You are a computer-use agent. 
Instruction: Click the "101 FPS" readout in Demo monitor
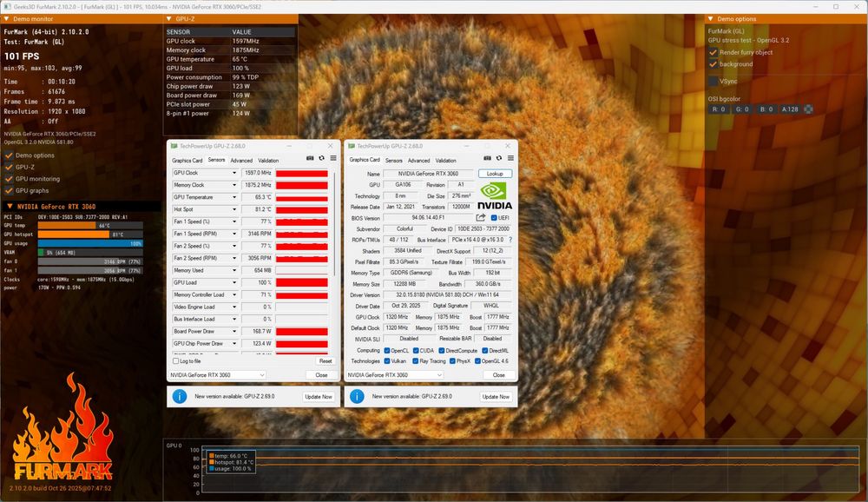[x=22, y=56]
